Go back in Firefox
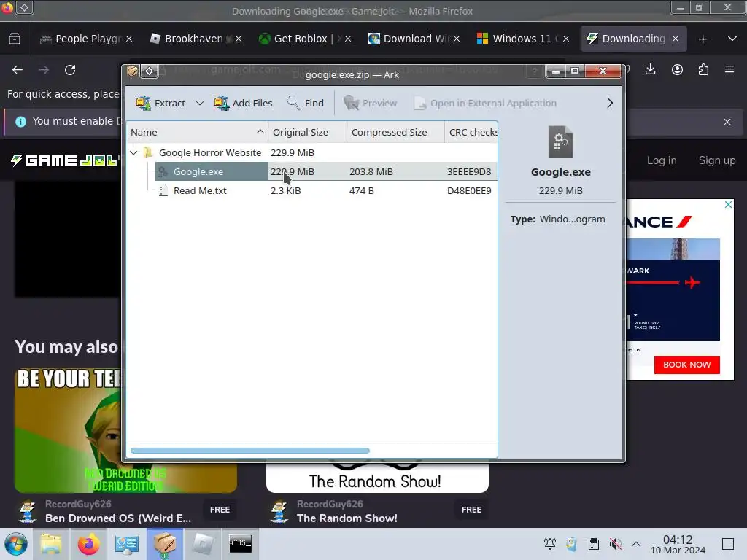The image size is (747, 560). click(18, 70)
